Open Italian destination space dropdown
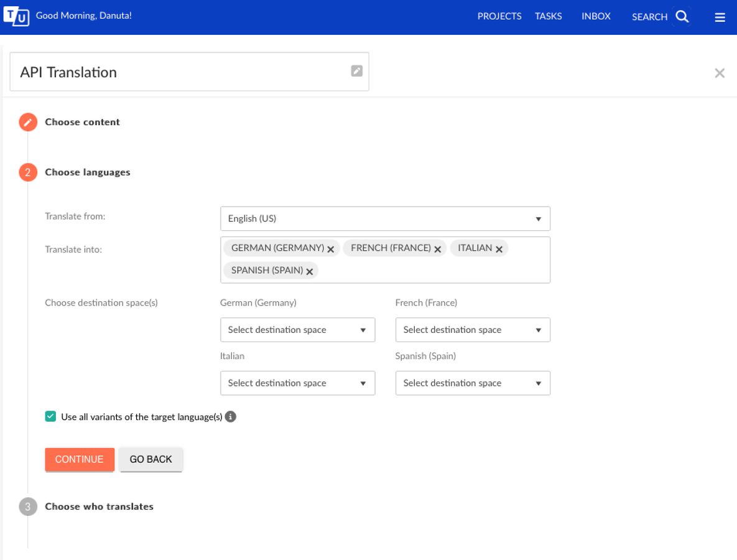The width and height of the screenshot is (737, 560). coord(297,383)
